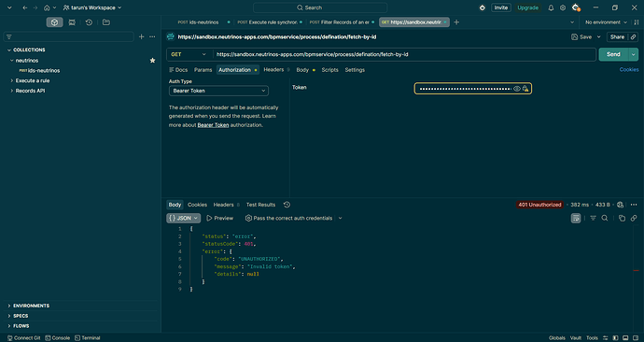The width and height of the screenshot is (644, 342).
Task: Collapse the neutrinos collection
Action: (11, 61)
